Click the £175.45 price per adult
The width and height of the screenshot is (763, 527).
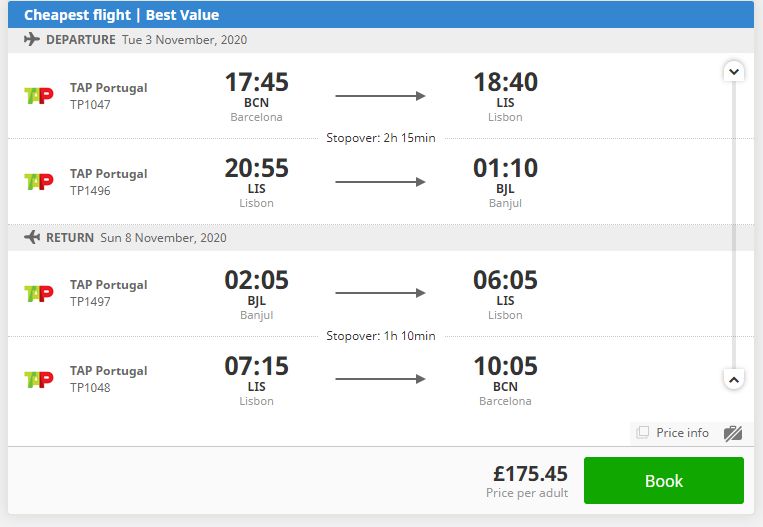click(530, 473)
